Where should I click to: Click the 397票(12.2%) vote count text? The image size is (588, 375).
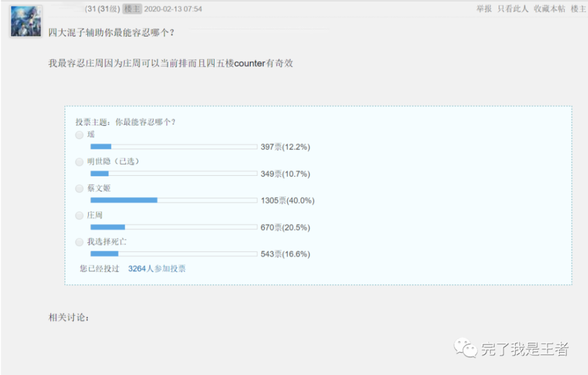pyautogui.click(x=285, y=147)
